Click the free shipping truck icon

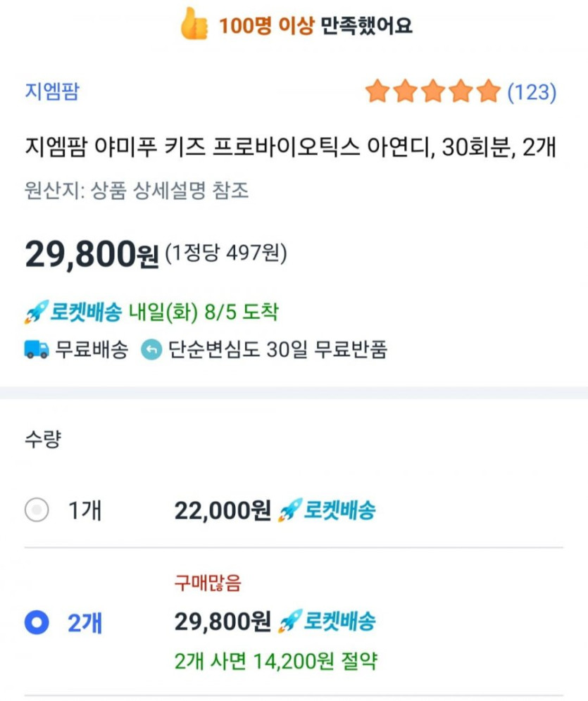pos(37,350)
